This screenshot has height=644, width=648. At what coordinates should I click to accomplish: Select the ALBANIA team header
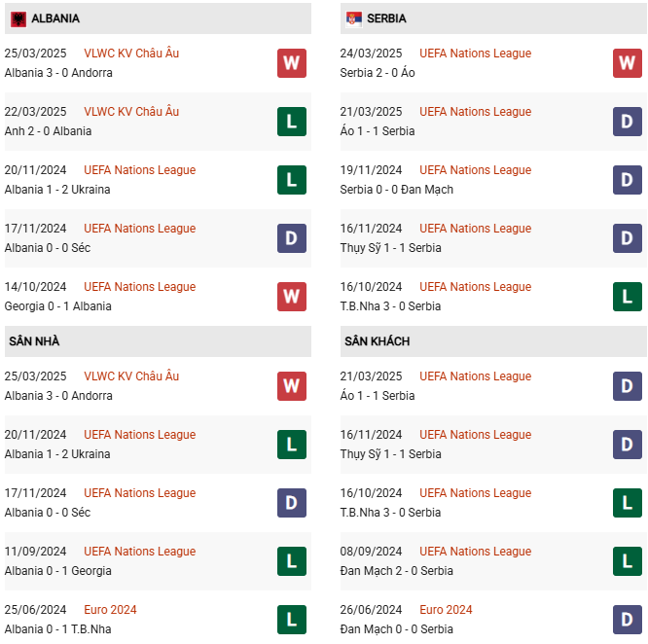click(55, 18)
